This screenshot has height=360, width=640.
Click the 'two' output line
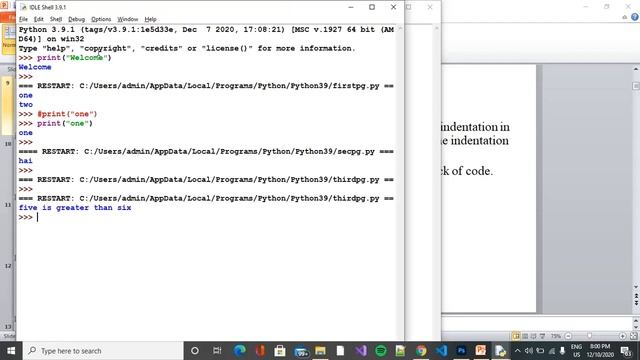point(25,104)
